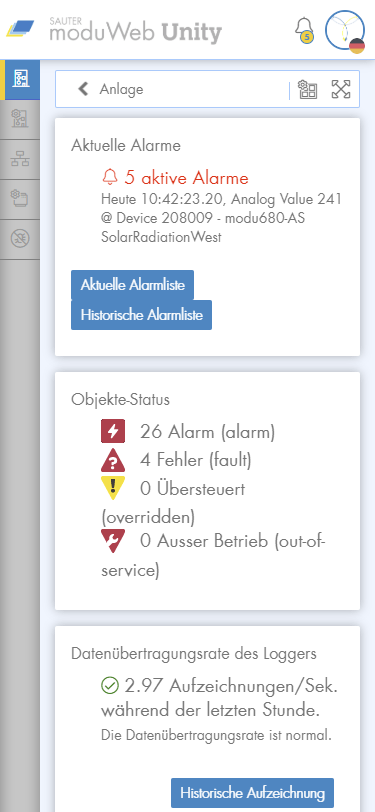Select the 0 Ausser Betrieb entry
The width and height of the screenshot is (375, 812).
click(x=213, y=556)
